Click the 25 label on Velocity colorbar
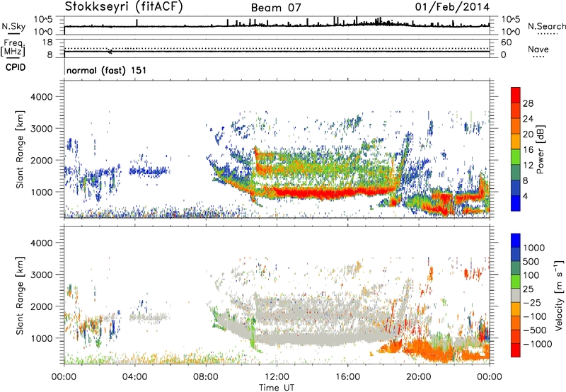566x392 pixels. click(x=528, y=289)
